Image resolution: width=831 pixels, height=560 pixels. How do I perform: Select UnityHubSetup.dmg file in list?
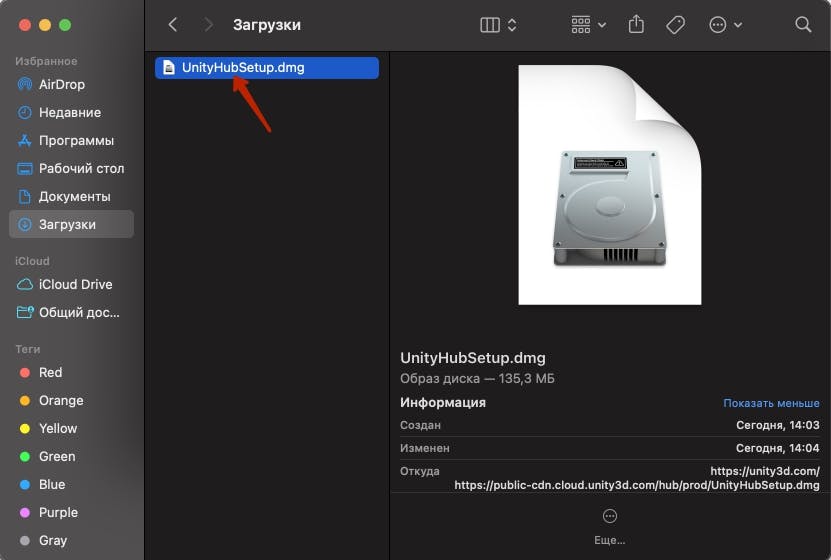(x=267, y=68)
